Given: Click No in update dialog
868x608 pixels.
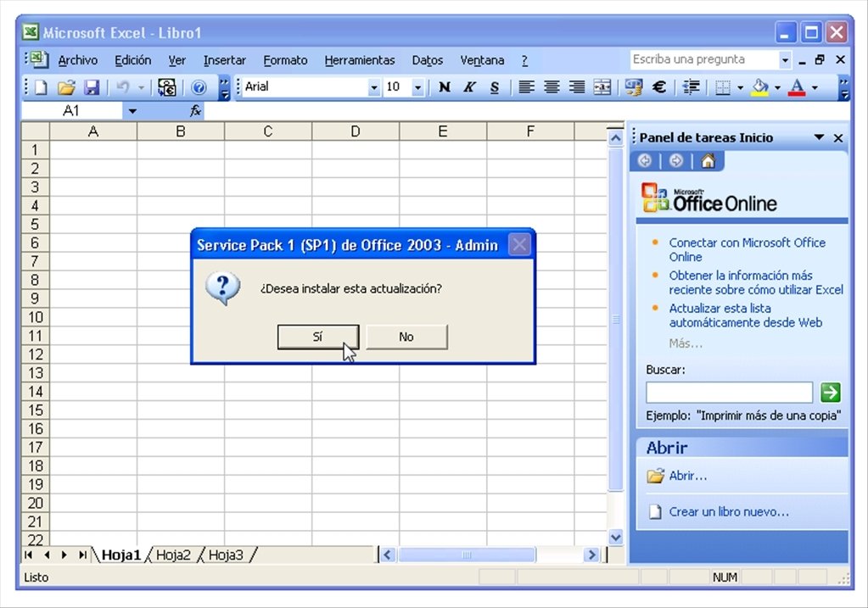Looking at the screenshot, I should pos(406,337).
